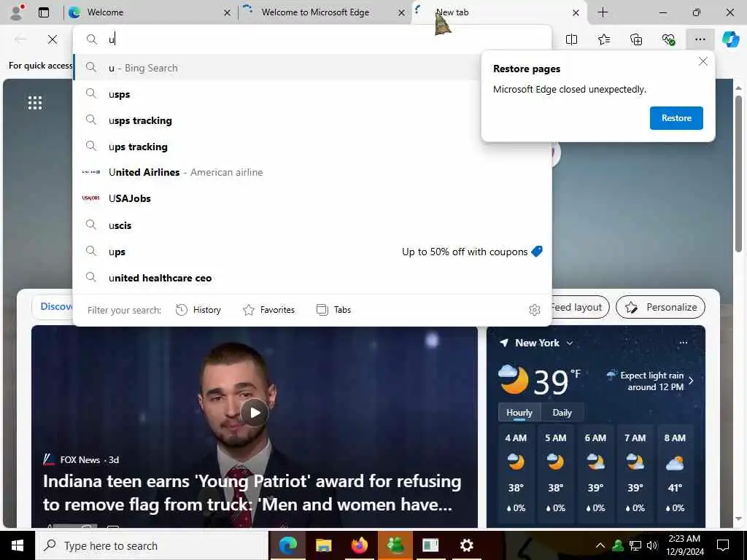This screenshot has height=560, width=747.
Task: Open Browser essentials heart icon
Action: click(668, 39)
